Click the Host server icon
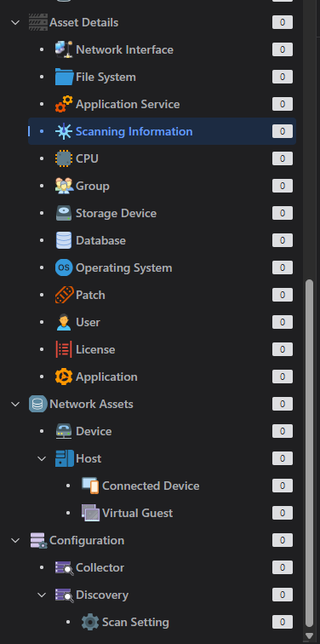Viewport: 320px width, 644px height. [64, 458]
